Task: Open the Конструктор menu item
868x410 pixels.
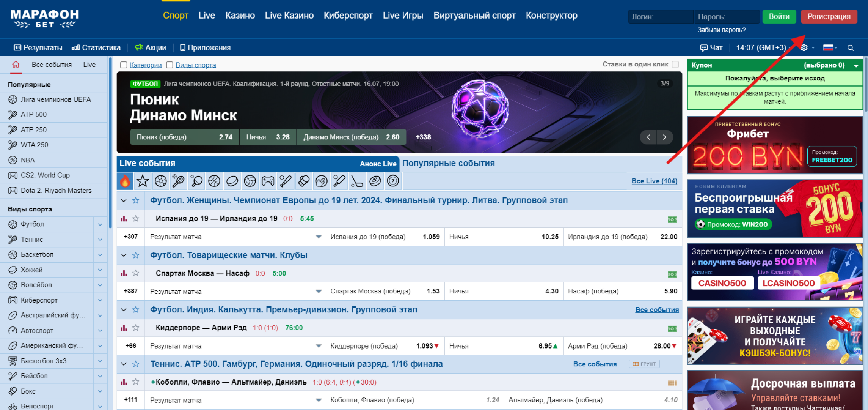Action: [x=551, y=16]
